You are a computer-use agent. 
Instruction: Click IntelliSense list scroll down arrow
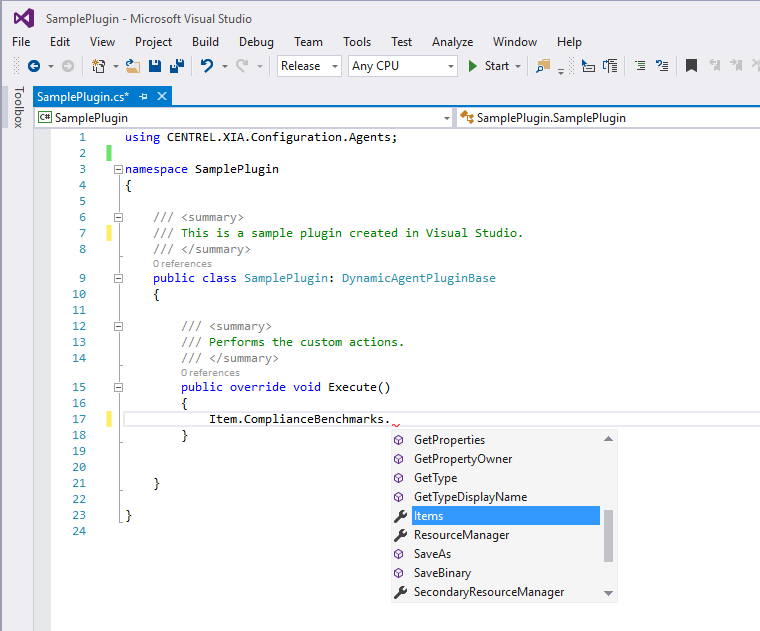click(x=609, y=593)
